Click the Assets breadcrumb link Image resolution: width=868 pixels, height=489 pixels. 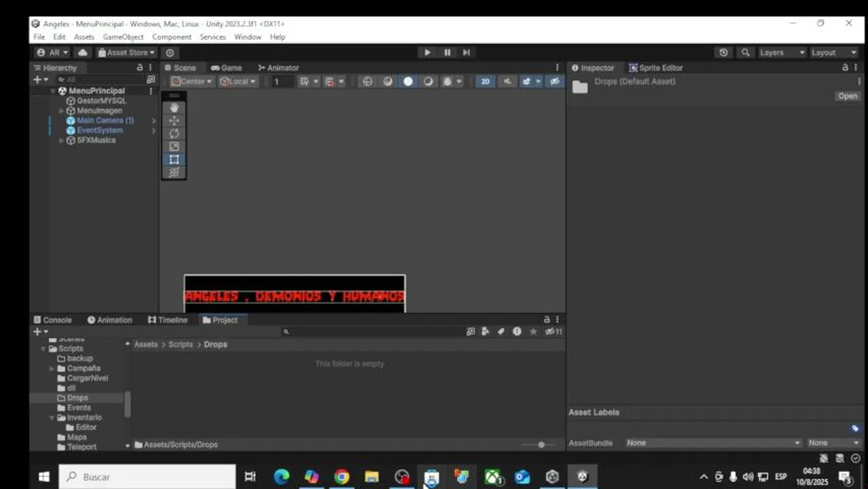tap(145, 344)
